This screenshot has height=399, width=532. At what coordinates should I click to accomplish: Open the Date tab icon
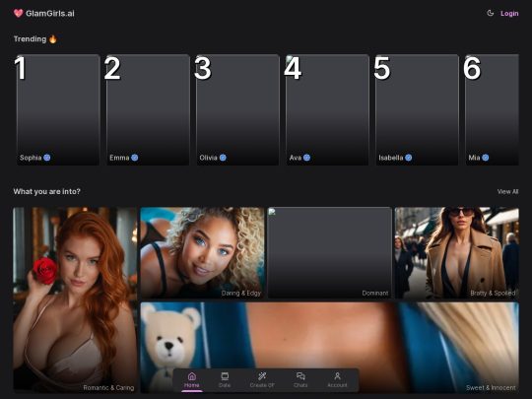[x=225, y=376]
